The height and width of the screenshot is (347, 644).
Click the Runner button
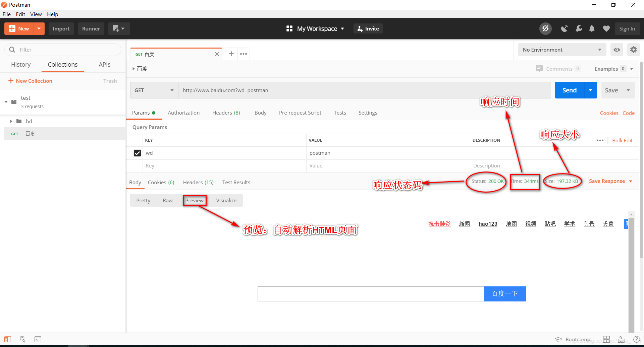tap(91, 29)
